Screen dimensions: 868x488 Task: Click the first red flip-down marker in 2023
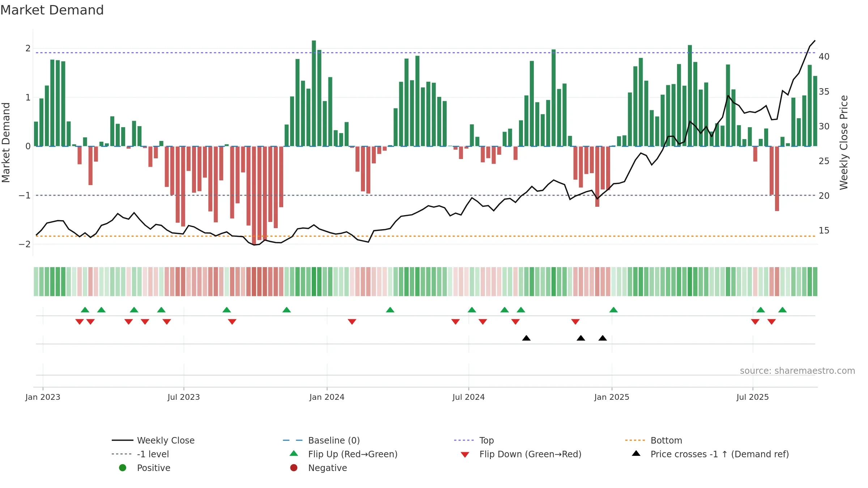[x=80, y=322]
